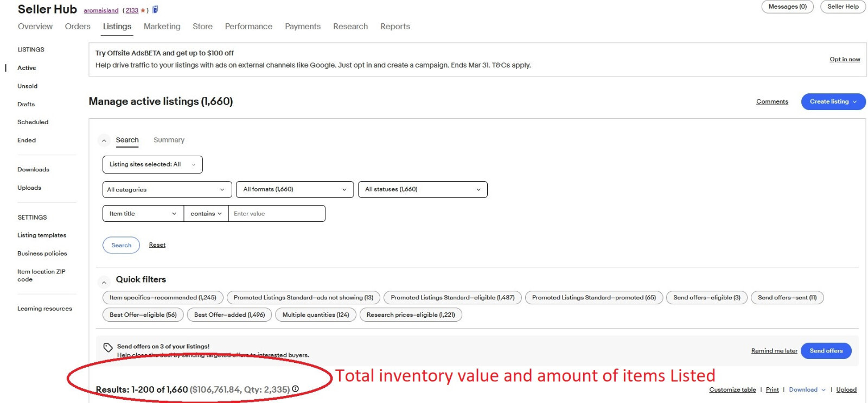Viewport: 868px width, 403px height.
Task: Apply Multiple quantities (124) filter
Action: [316, 315]
